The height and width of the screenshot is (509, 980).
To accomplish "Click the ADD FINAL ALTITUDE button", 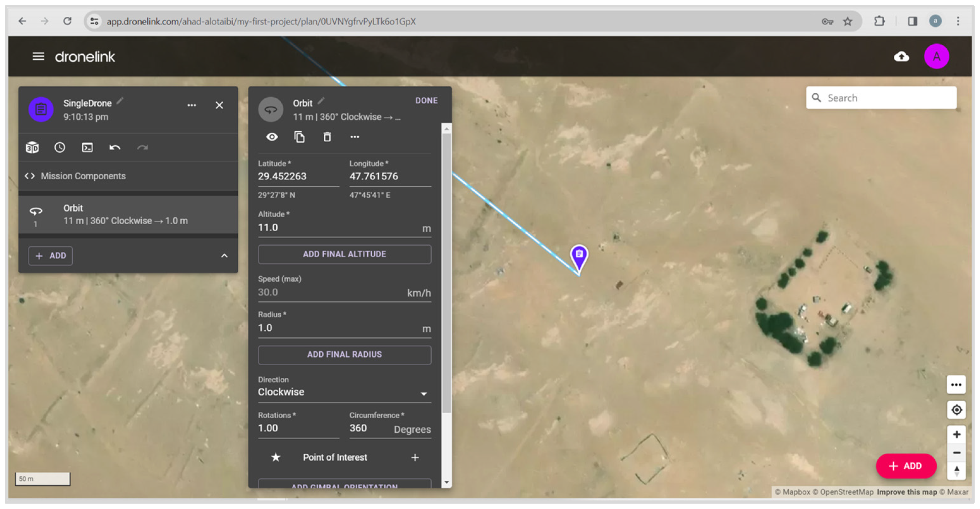I will click(344, 254).
